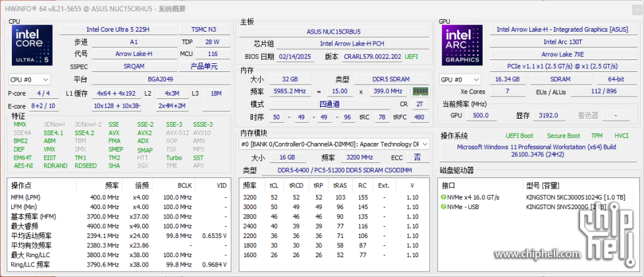Click green check icon beside NVMe x4 16.0 GT/s
Image resolution: width=644 pixels, height=277 pixels.
(x=444, y=197)
